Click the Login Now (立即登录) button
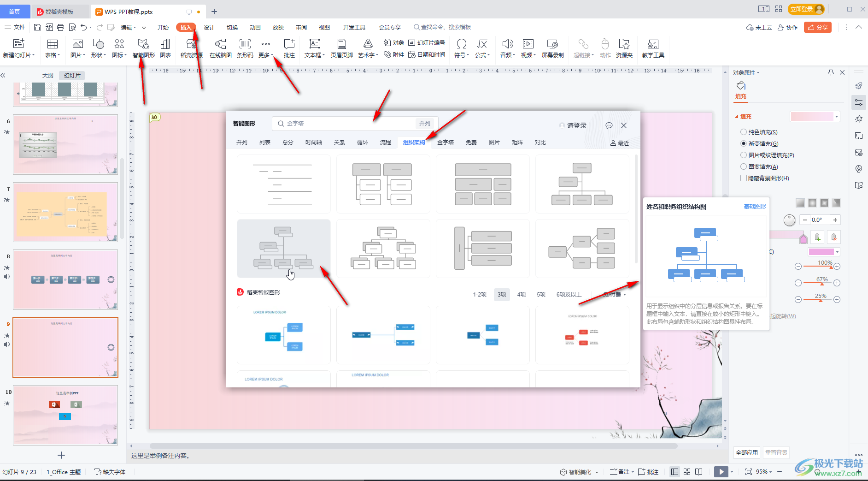Screen dimensions: 868x481 (x=806, y=9)
